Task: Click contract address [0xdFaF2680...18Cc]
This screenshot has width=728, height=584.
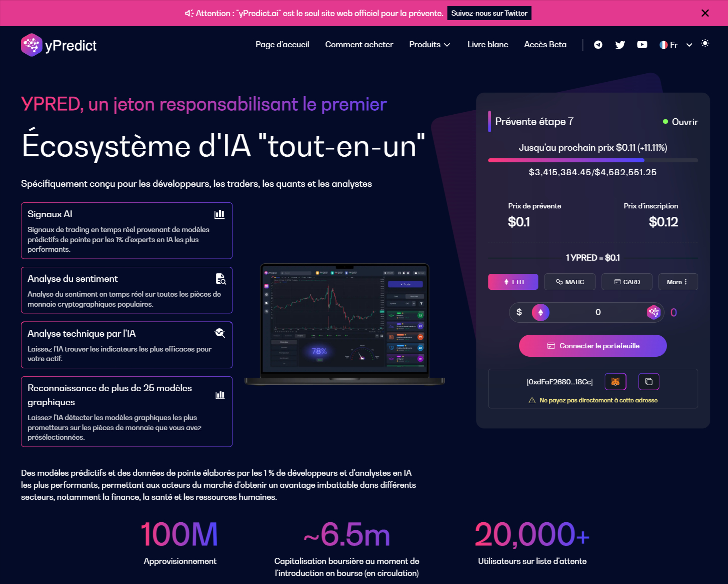Action: (x=559, y=382)
